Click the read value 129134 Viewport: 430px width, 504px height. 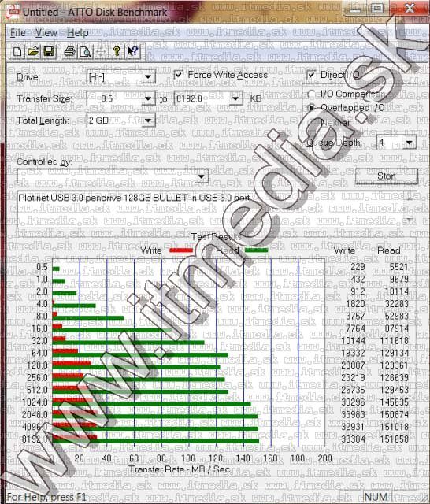click(394, 353)
